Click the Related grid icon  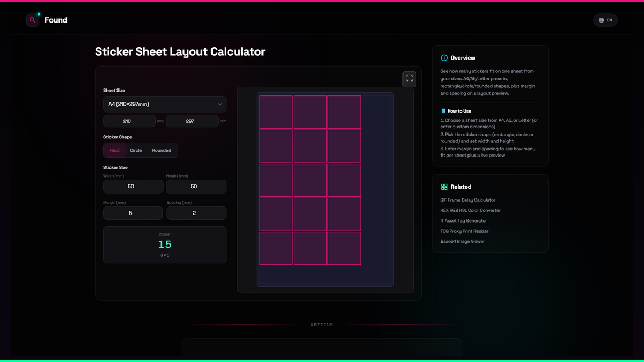click(444, 187)
